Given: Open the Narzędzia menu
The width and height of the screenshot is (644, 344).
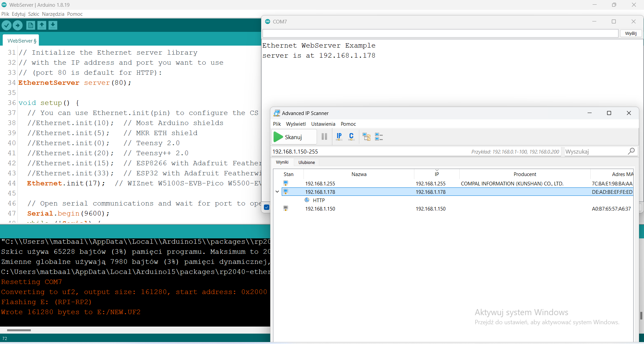Looking at the screenshot, I should [x=53, y=14].
